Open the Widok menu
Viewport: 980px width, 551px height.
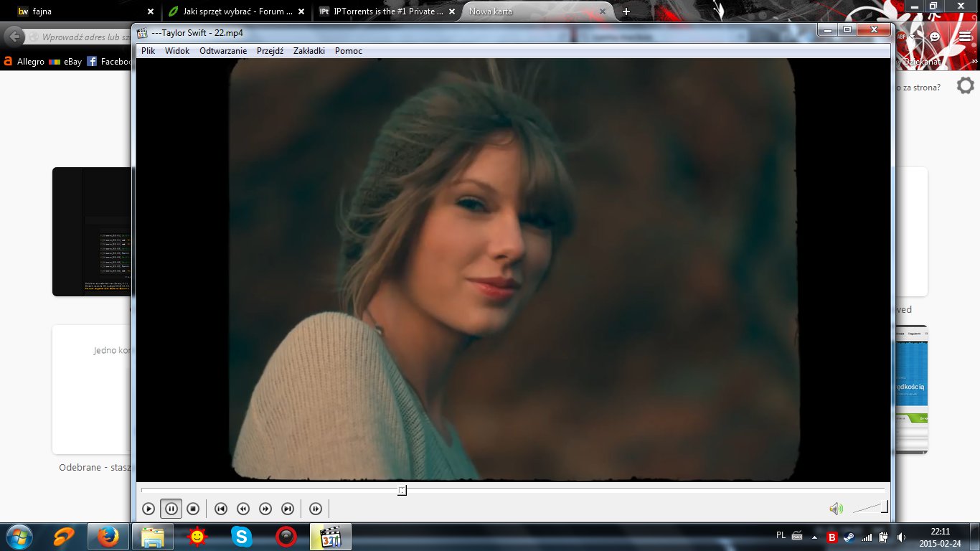pos(177,51)
